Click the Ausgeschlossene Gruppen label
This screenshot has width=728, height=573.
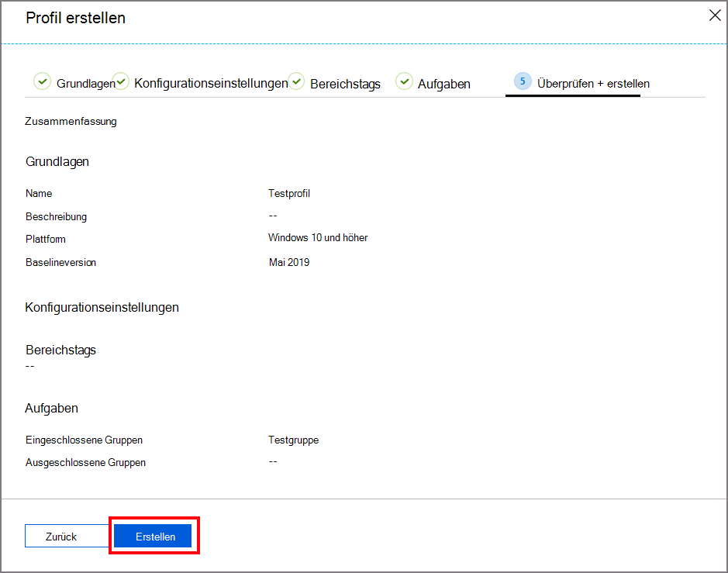(85, 462)
